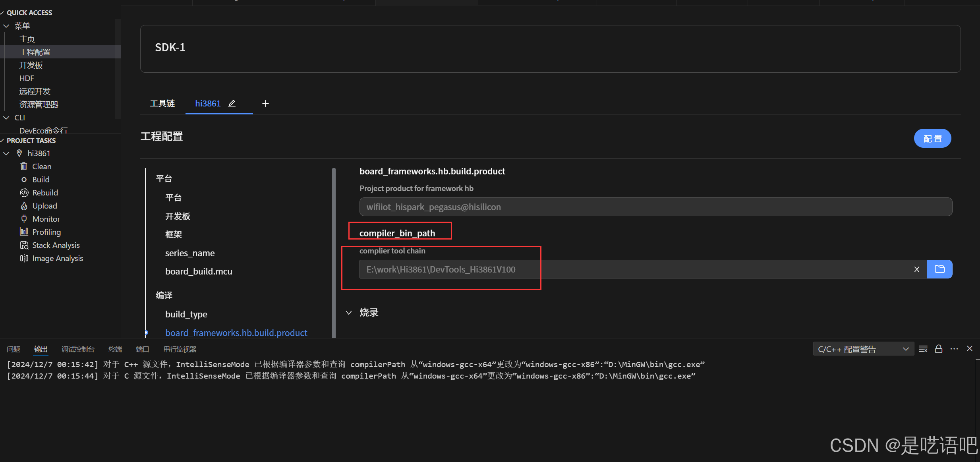Click the Upload flame icon

tap(24, 206)
